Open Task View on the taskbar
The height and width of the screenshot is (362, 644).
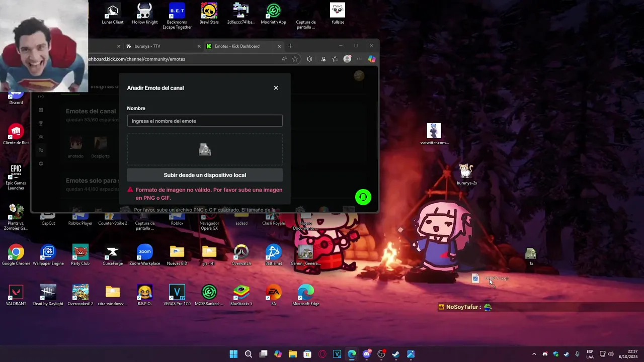[x=263, y=354]
